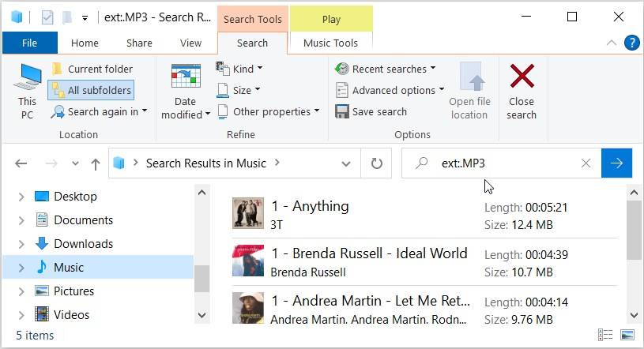Switch to the Share ribbon tab
The height and width of the screenshot is (349, 644).
point(139,43)
